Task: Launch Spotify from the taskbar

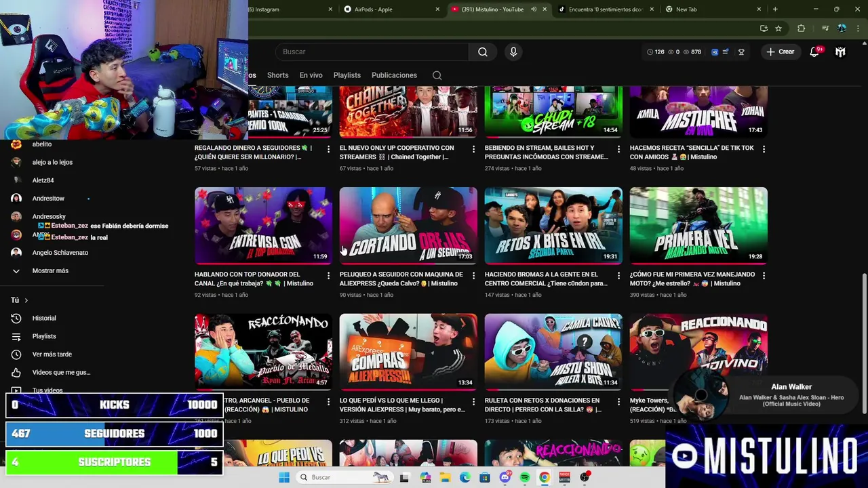Action: coord(525,477)
